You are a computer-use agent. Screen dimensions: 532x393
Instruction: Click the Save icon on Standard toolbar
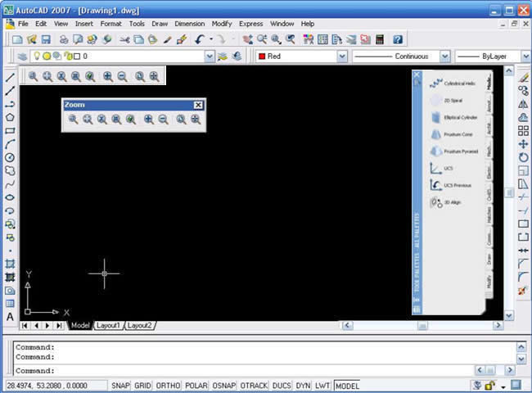(46, 39)
